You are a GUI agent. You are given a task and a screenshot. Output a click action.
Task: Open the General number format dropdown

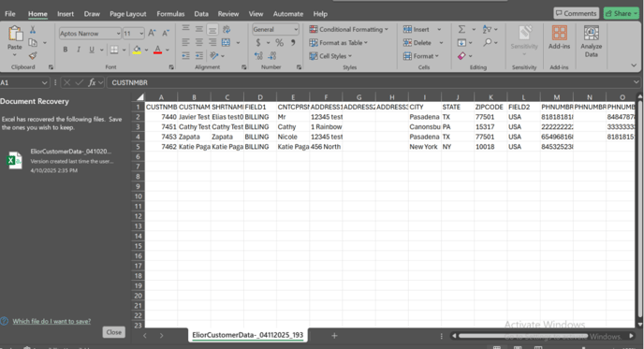point(295,30)
